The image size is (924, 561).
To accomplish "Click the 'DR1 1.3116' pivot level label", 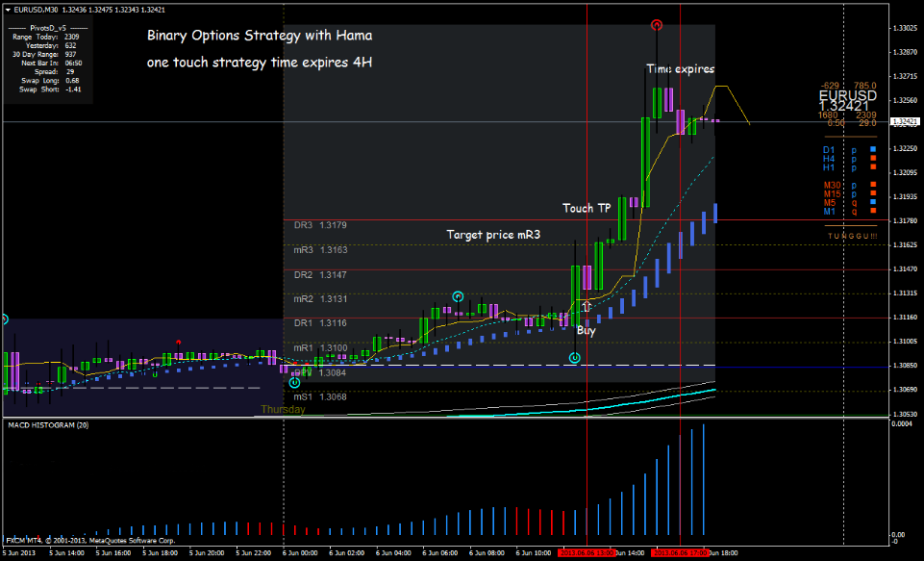I will [320, 323].
